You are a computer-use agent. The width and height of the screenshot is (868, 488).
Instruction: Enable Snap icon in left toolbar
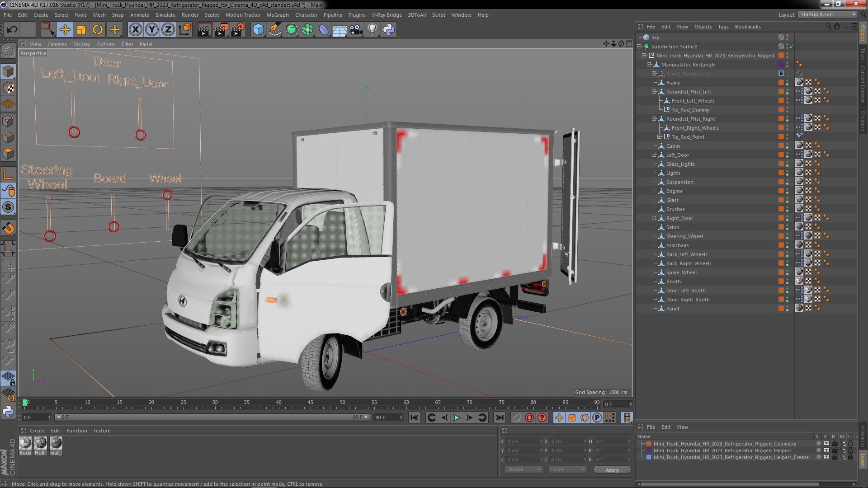(8, 207)
